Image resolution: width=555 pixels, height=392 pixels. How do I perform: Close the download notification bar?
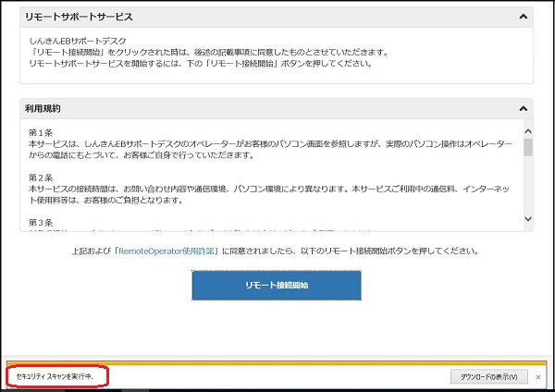(x=539, y=377)
